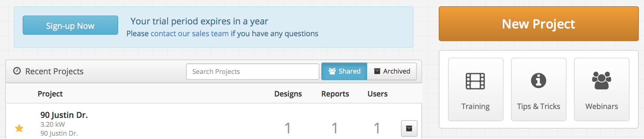Toggle favorite star for 90 Justin Dr.

click(19, 128)
